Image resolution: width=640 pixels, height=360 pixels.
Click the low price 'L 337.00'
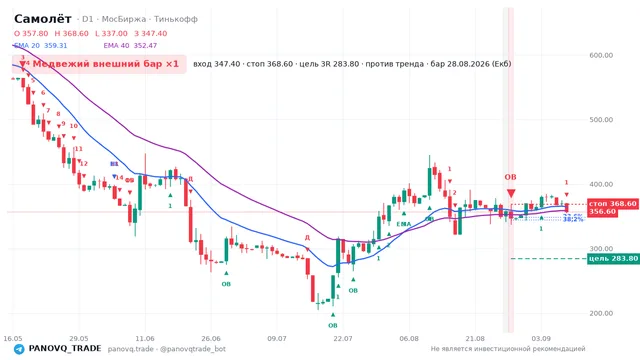[x=111, y=33]
